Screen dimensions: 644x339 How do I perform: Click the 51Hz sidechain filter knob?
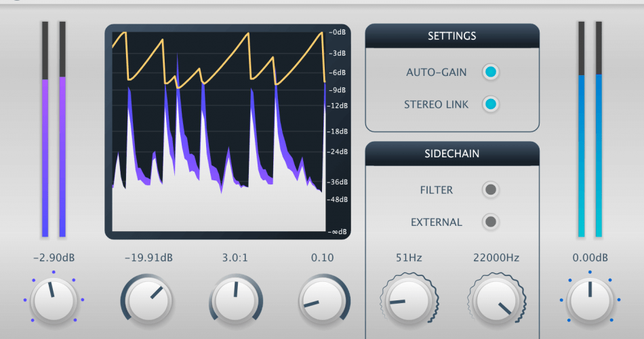pos(409,300)
